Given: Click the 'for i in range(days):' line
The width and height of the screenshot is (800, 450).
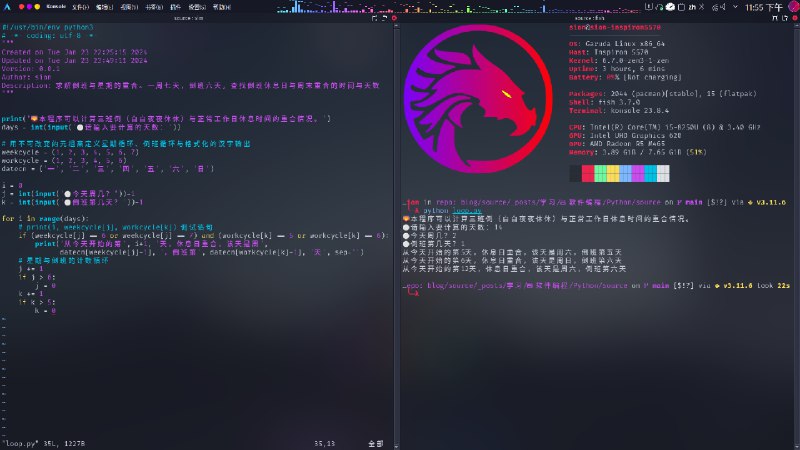Looking at the screenshot, I should [45, 218].
